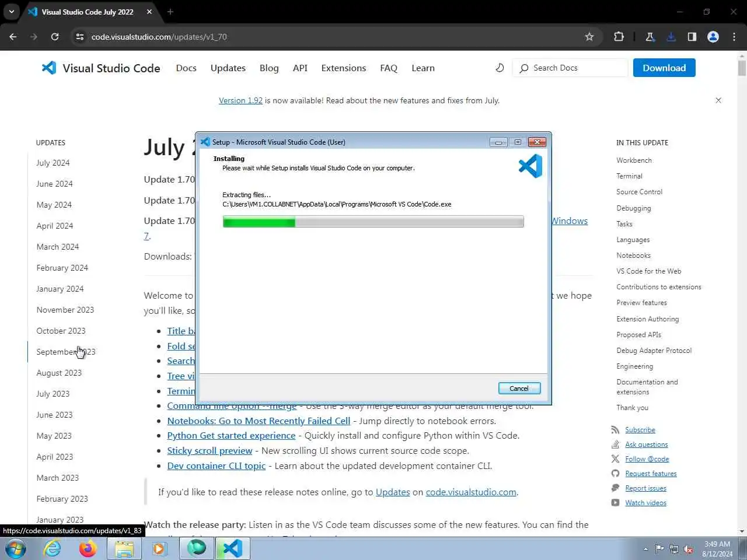The width and height of the screenshot is (747, 560).
Task: Open the Learn menu item
Action: coord(423,68)
